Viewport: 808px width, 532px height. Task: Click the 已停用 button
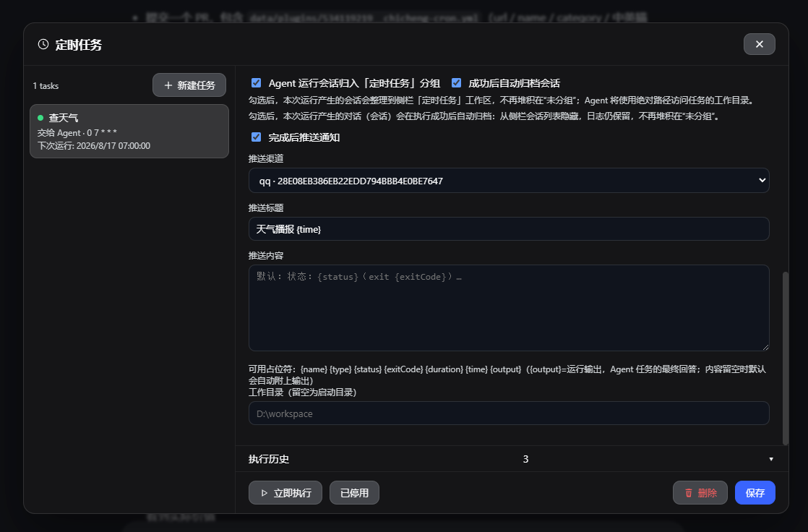coord(354,493)
